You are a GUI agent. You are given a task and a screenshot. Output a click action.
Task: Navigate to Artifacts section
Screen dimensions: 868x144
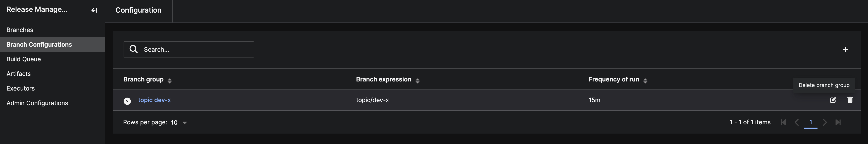[19, 74]
